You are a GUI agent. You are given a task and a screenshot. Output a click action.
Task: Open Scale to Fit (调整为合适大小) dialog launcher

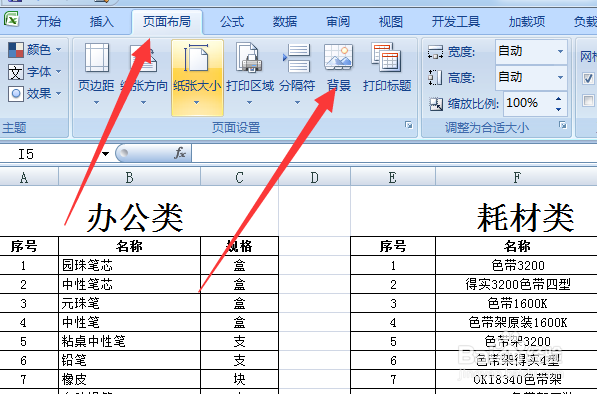coord(563,125)
